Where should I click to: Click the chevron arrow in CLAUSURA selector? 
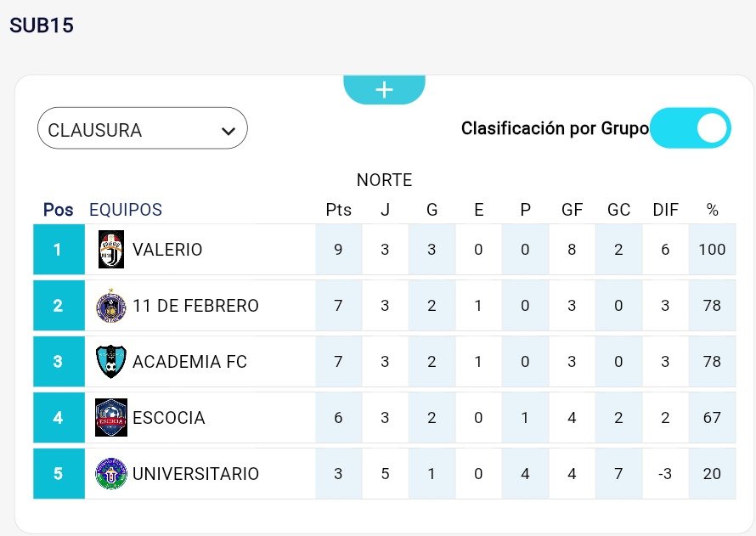tap(228, 131)
